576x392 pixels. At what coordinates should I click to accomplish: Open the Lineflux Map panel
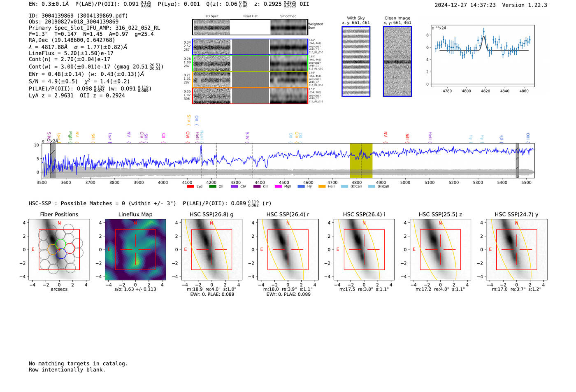pyautogui.click(x=135, y=250)
